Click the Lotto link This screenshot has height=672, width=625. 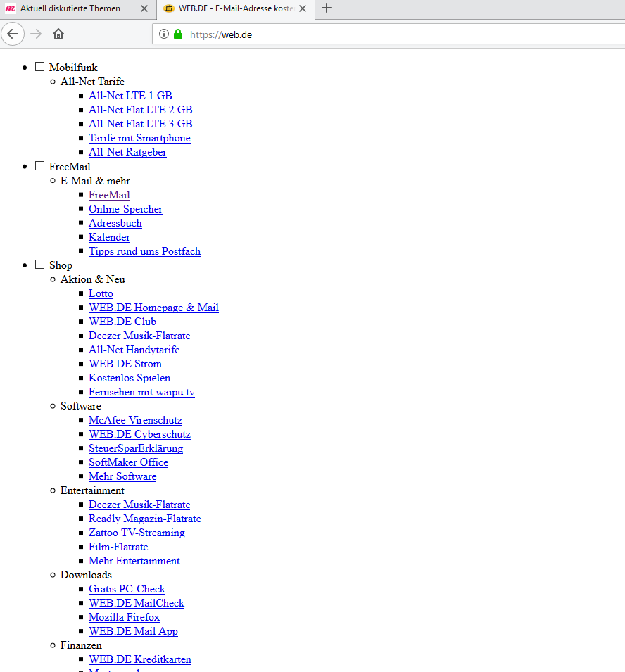point(101,293)
